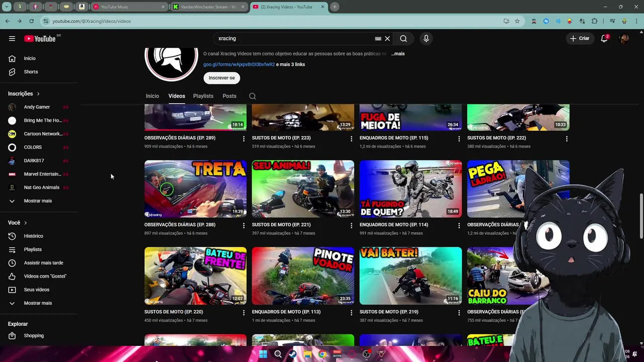Image resolution: width=644 pixels, height=362 pixels.
Task: Select the Vídeos channel tab
Action: point(177,96)
